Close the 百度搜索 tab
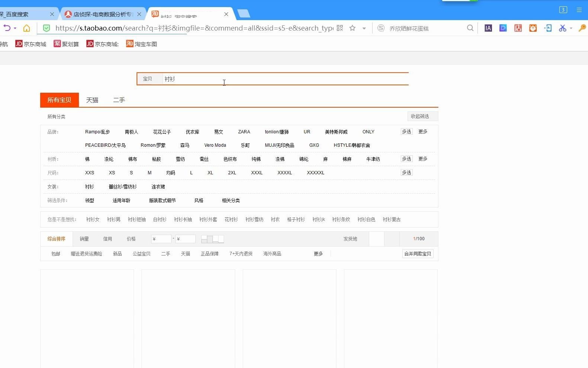Screen dimensions: 588x368 (x=52, y=14)
